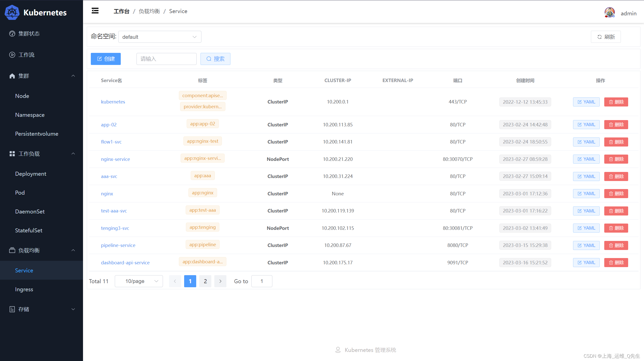This screenshot has width=644, height=361.
Task: Click the 创建 create button
Action: 106,59
